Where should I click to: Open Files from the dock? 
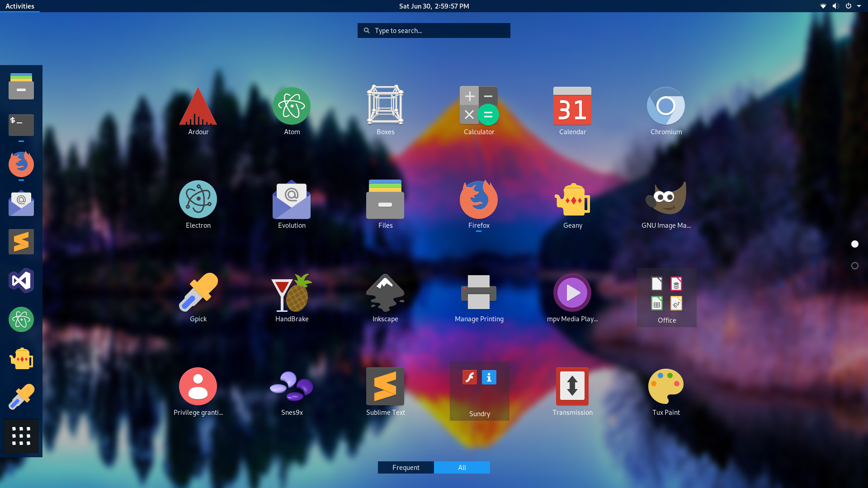point(21,86)
